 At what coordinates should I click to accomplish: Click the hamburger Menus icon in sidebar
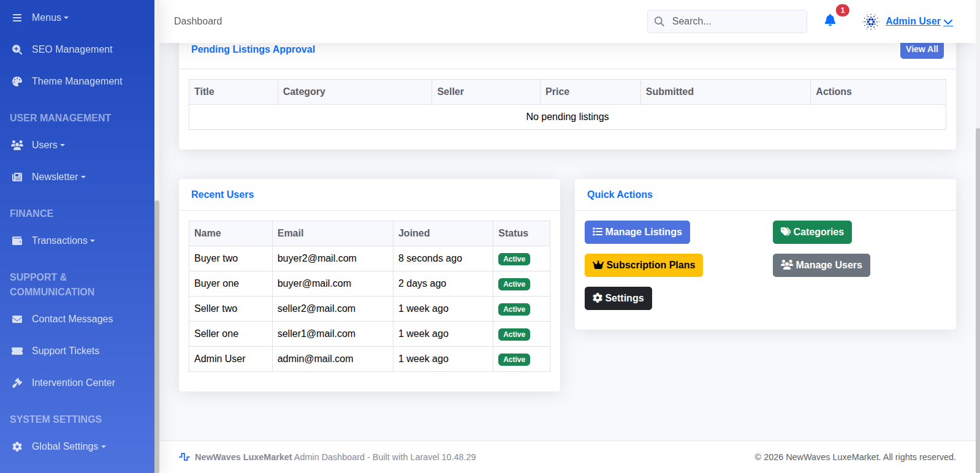(17, 18)
